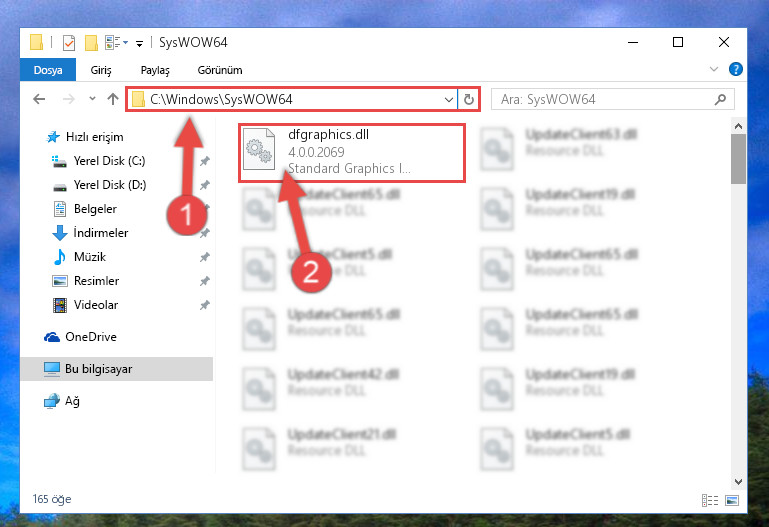
Task: Click the New Folder quick access icon
Action: (91, 43)
